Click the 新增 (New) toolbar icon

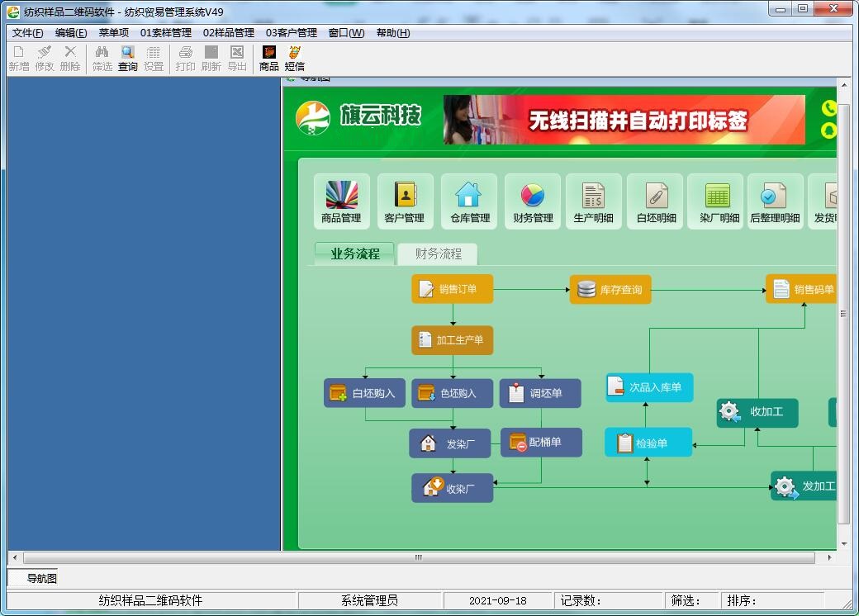19,59
